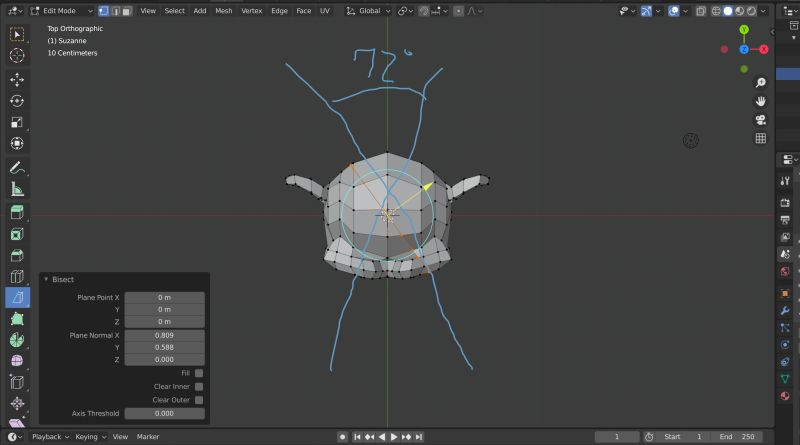Collapse the Bisect operator panel
This screenshot has height=445, width=800.
(x=46, y=279)
